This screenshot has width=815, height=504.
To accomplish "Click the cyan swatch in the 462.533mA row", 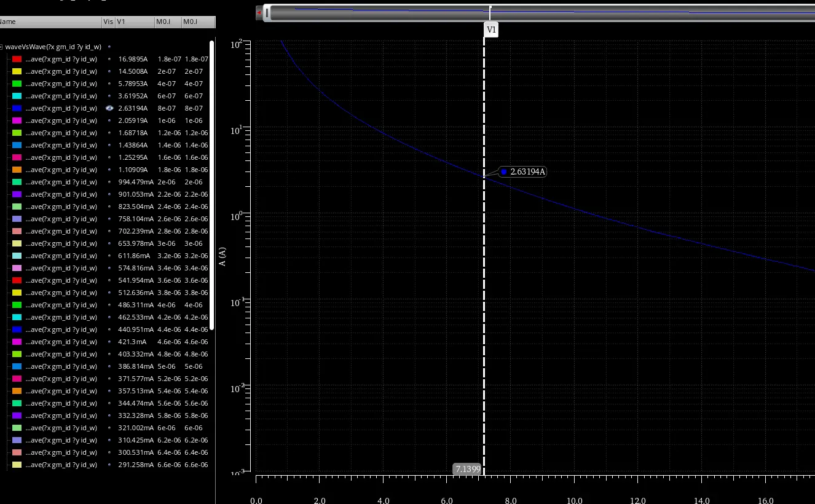I will coord(17,317).
